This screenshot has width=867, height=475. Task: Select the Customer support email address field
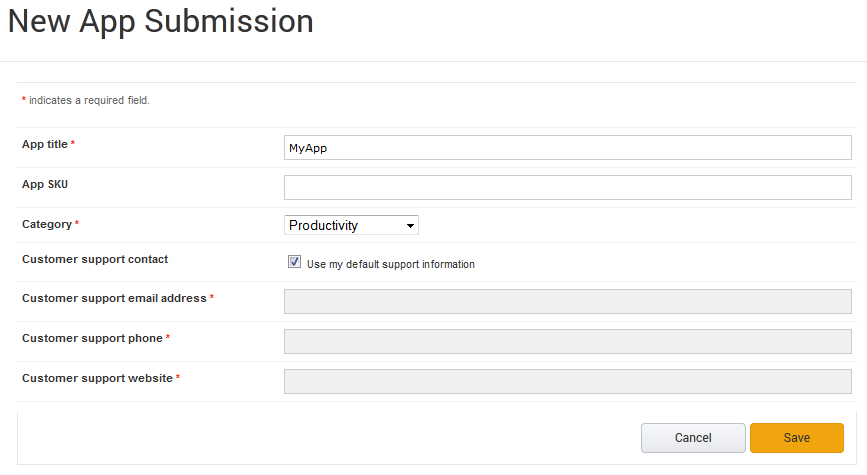tap(567, 301)
